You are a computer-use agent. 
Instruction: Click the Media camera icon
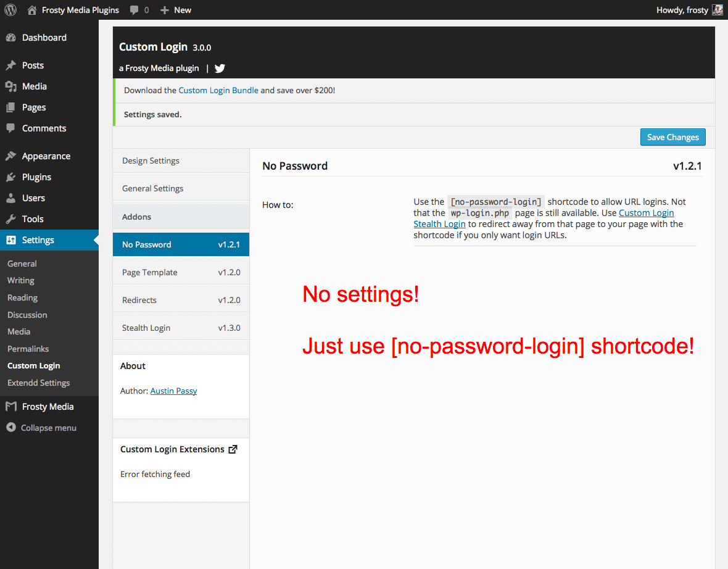(x=10, y=86)
